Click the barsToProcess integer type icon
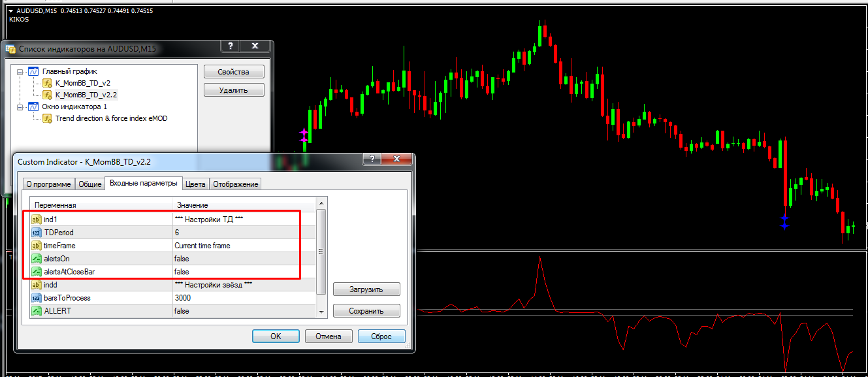The height and width of the screenshot is (377, 868). [x=37, y=298]
